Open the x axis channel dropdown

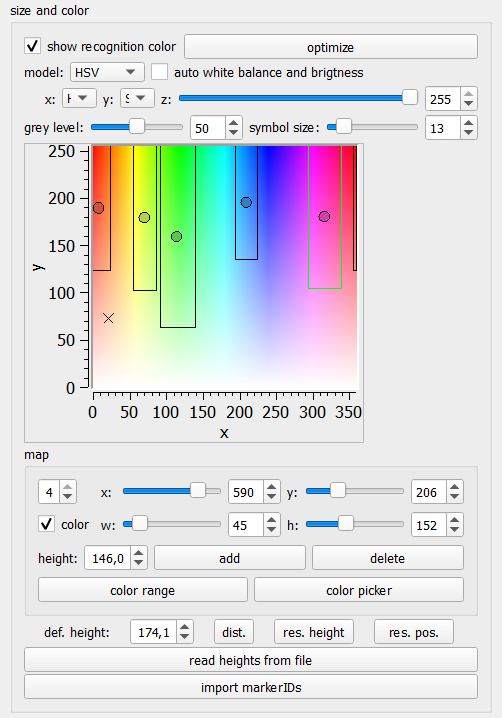click(x=79, y=98)
